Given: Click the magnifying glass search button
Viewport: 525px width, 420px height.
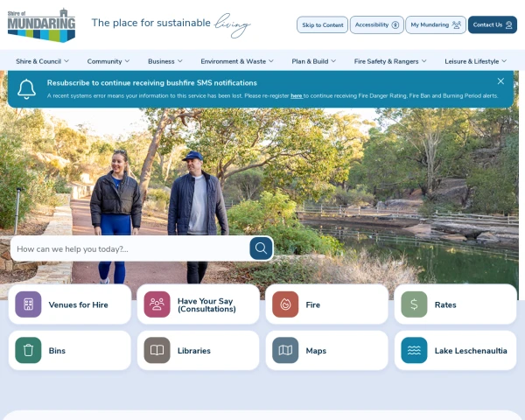Looking at the screenshot, I should pyautogui.click(x=261, y=248).
